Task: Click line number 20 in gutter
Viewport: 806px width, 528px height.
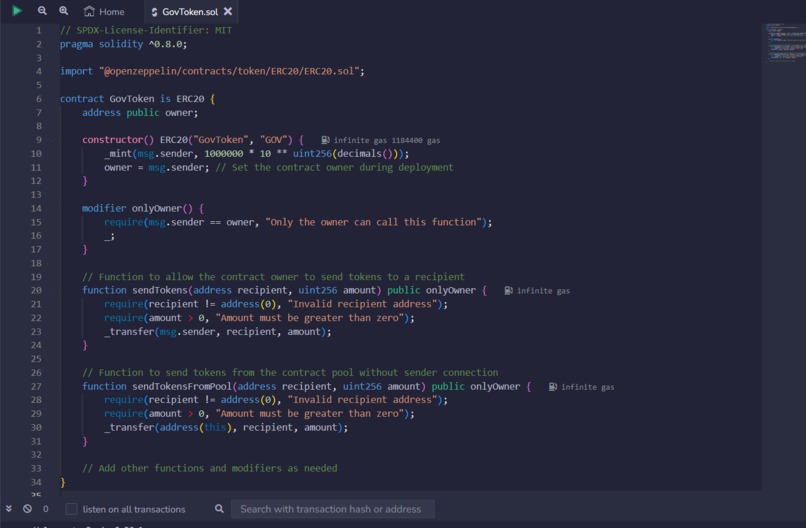Action: [x=36, y=290]
